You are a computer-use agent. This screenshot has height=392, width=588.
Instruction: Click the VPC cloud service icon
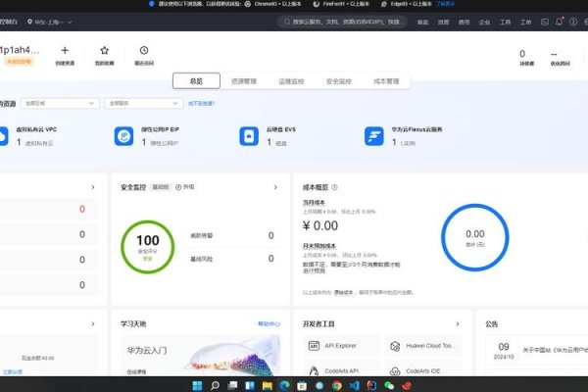click(x=3, y=136)
